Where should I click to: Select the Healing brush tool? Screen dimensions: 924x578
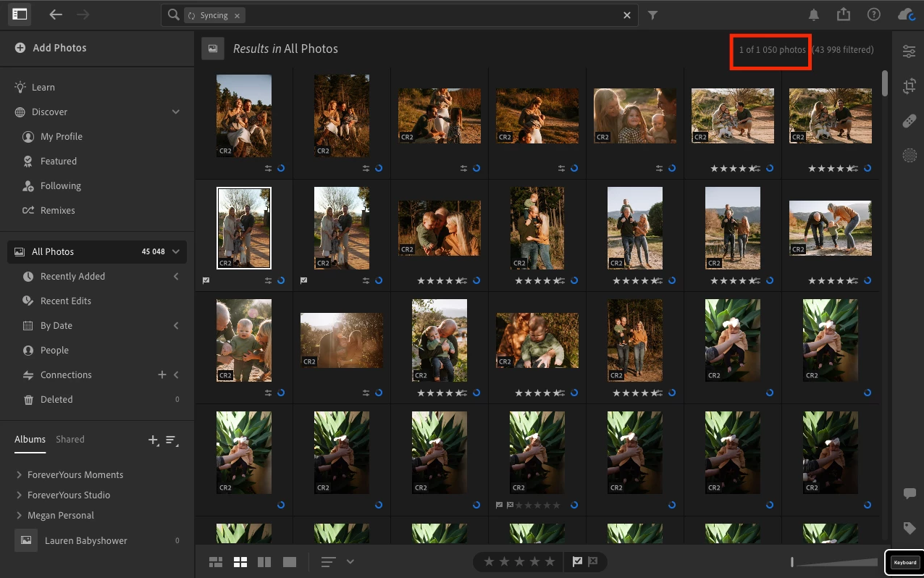909,121
